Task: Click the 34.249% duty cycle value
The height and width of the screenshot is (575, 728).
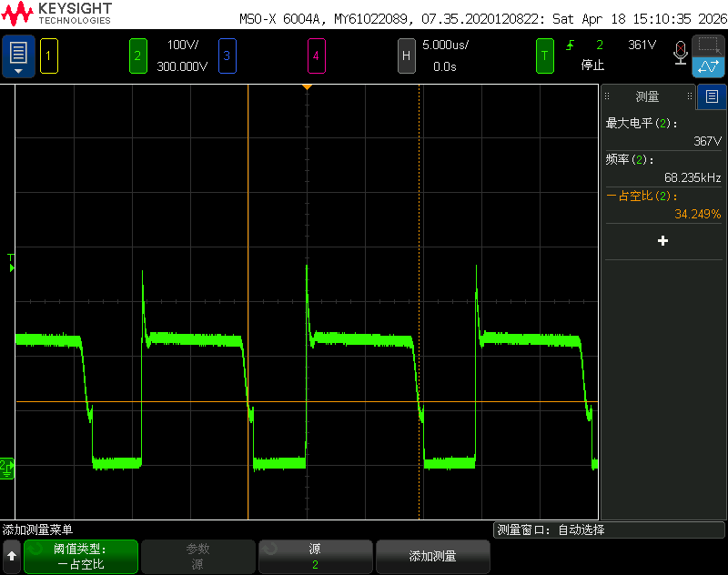Action: 697,214
